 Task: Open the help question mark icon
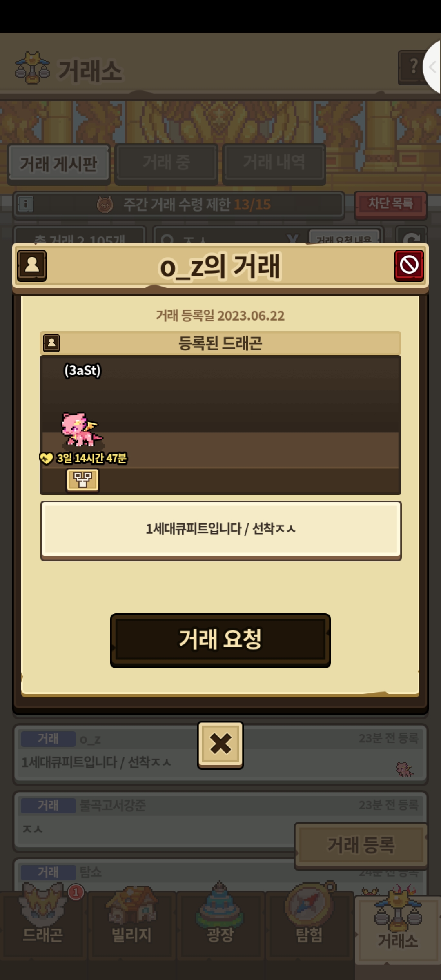(413, 67)
